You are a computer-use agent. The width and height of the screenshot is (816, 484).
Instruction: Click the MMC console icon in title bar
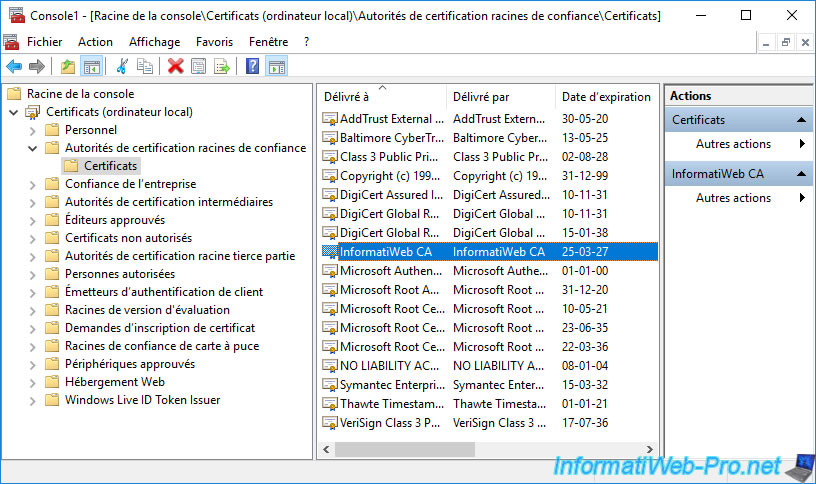pos(17,16)
